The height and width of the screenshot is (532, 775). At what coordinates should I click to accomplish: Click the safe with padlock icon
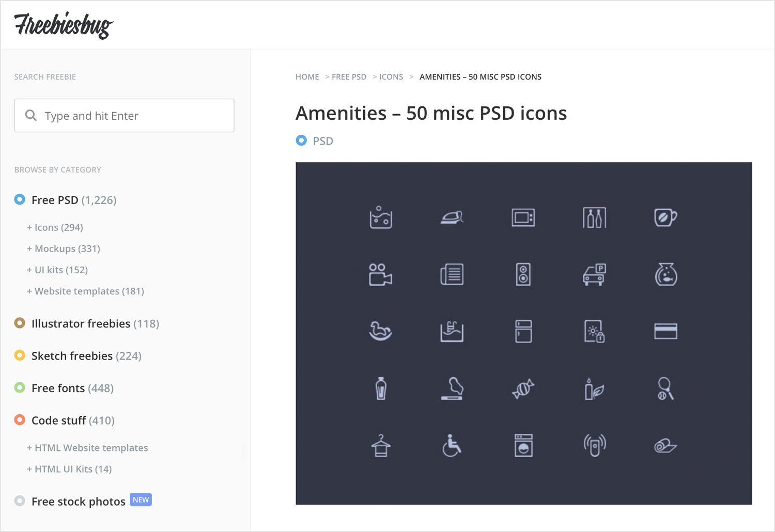click(x=595, y=331)
